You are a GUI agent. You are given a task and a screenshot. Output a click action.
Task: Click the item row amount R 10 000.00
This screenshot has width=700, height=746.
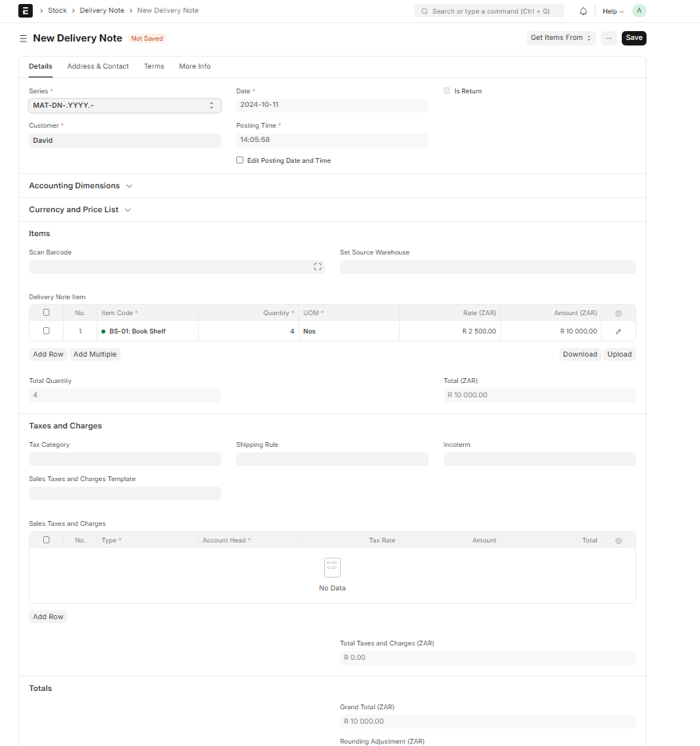[551, 331]
